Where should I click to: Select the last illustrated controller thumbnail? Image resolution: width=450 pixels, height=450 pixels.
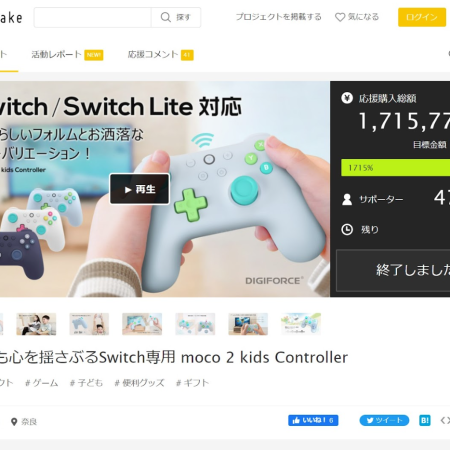click(301, 324)
